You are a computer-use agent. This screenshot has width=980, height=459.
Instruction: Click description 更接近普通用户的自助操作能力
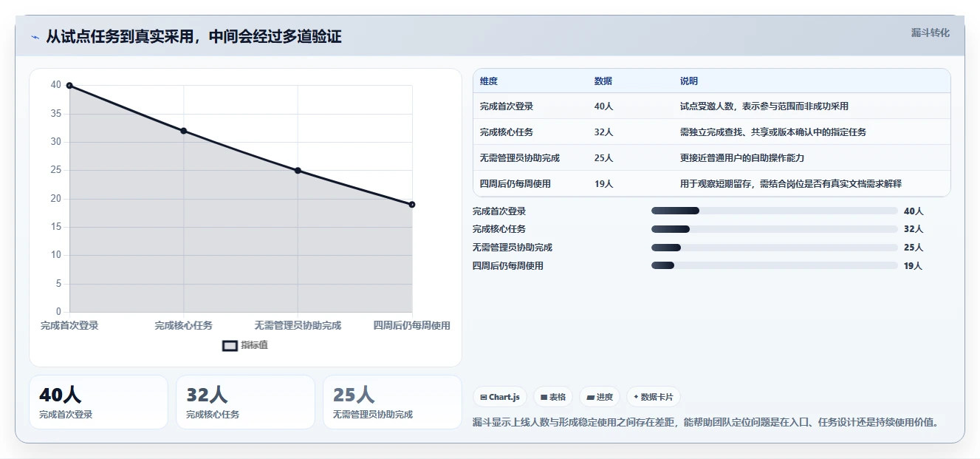tap(742, 158)
